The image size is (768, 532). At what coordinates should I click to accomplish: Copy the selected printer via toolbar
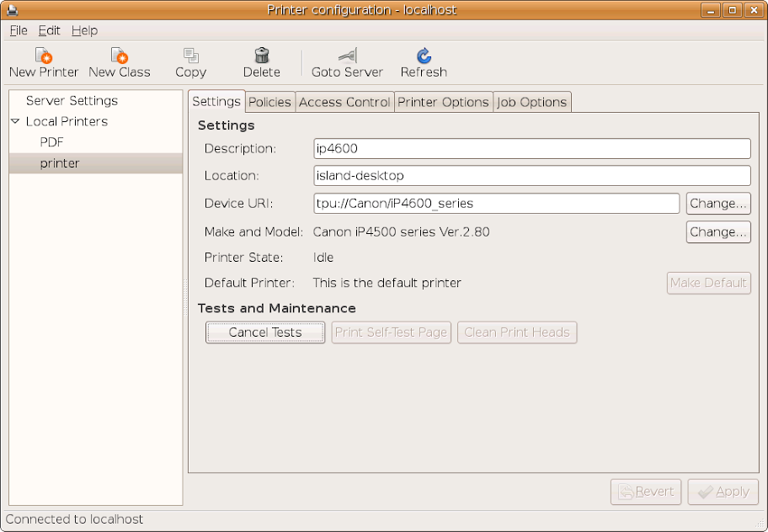point(190,56)
